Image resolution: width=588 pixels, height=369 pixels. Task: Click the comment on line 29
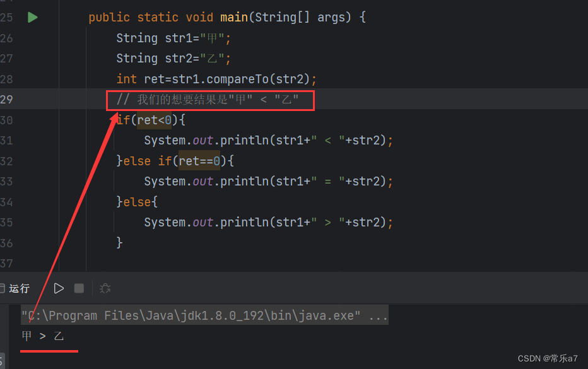pos(208,100)
